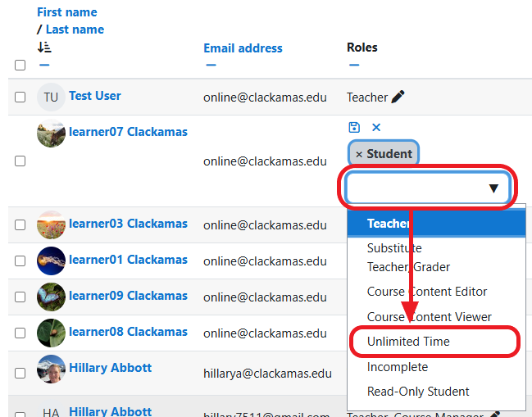
Task: Choose Unlimited Time from role list
Action: [x=408, y=342]
